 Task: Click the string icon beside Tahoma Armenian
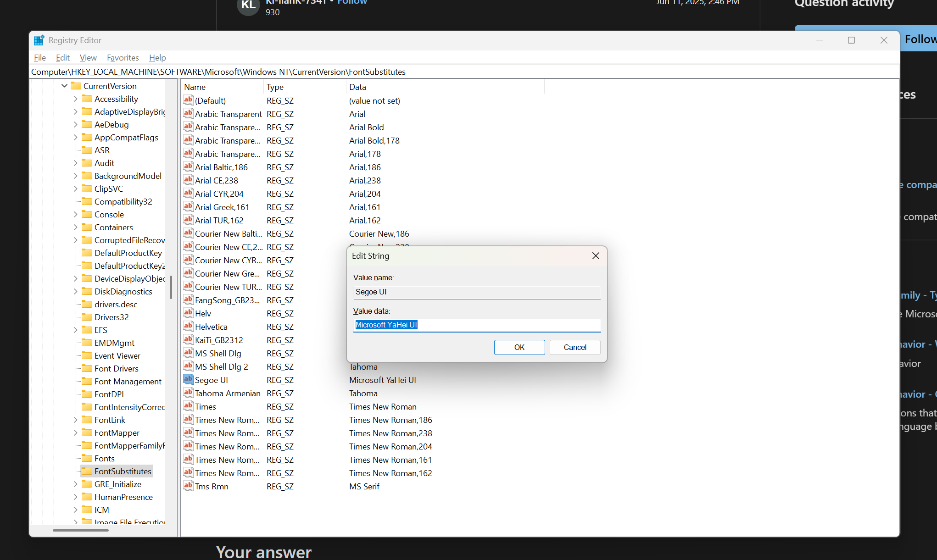pyautogui.click(x=188, y=393)
